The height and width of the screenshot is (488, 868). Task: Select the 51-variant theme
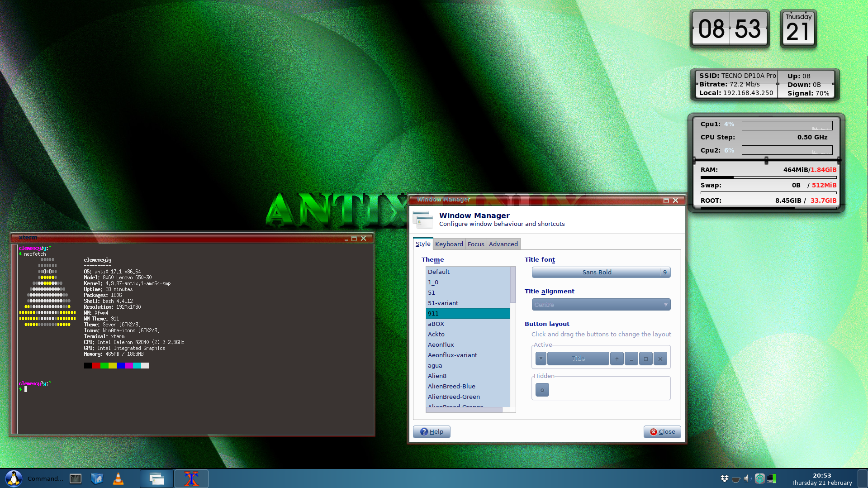click(468, 303)
